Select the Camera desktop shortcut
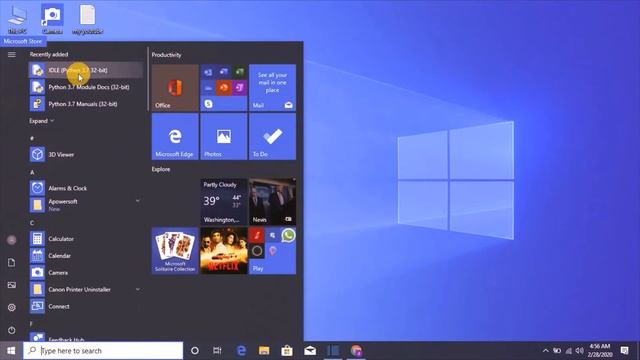Image resolution: width=640 pixels, height=360 pixels. click(x=52, y=19)
